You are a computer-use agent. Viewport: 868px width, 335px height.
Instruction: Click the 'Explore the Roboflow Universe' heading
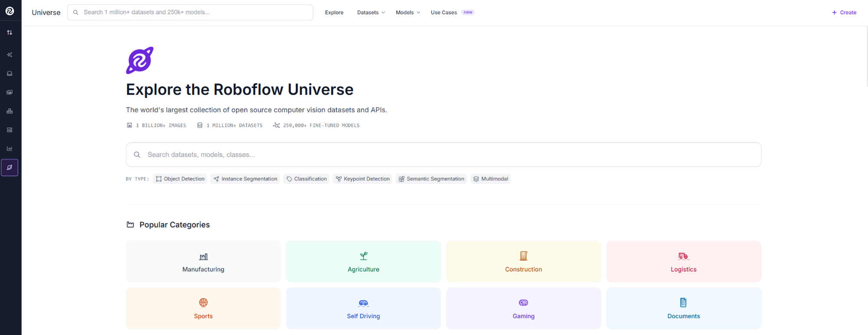(x=240, y=89)
